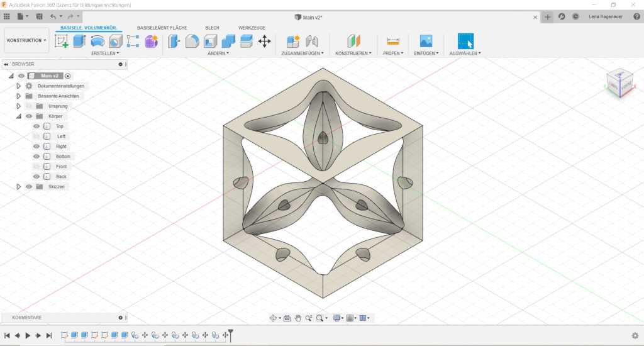Select the Create Sketch tool
This screenshot has width=644, height=346.
coord(62,41)
